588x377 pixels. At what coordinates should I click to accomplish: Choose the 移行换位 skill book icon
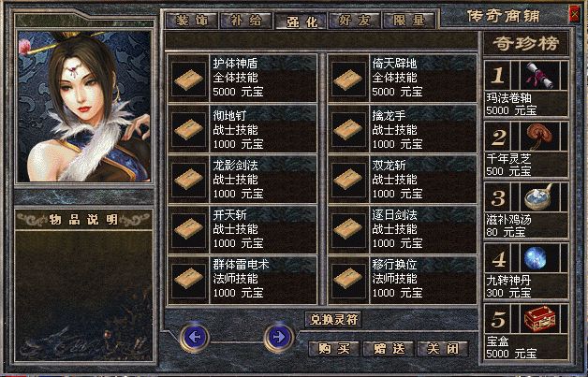point(348,281)
